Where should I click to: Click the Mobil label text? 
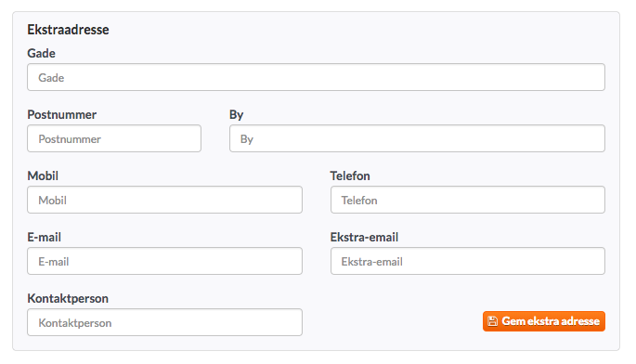click(43, 175)
